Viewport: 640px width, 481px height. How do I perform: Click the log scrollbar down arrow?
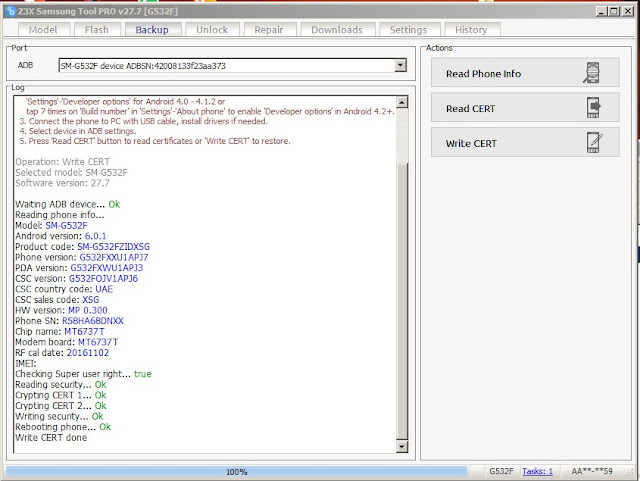(x=402, y=447)
